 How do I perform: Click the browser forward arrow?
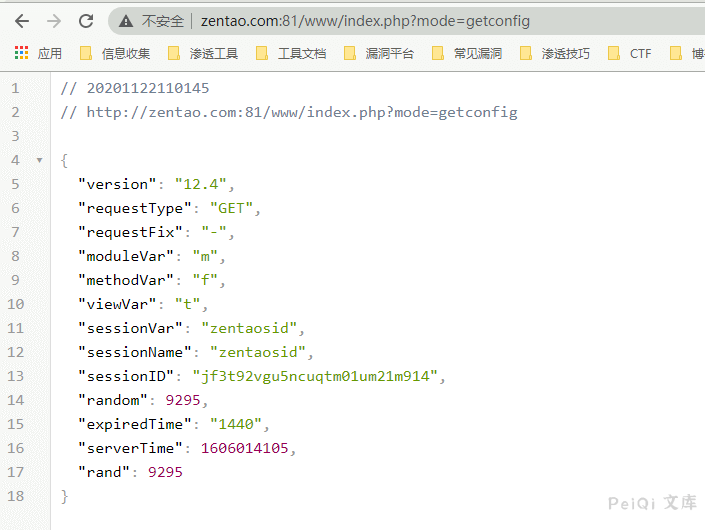coord(54,21)
